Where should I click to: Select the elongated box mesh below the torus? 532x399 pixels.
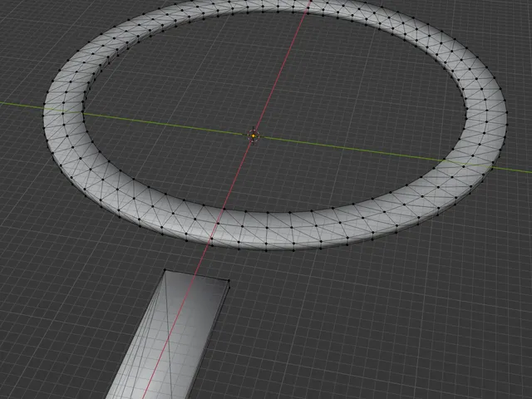170,336
